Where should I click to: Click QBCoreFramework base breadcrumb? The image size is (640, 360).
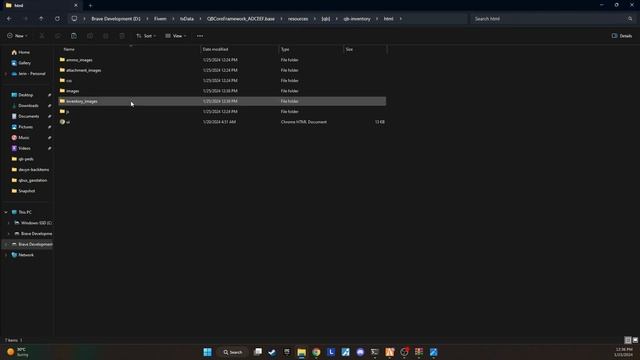[241, 19]
